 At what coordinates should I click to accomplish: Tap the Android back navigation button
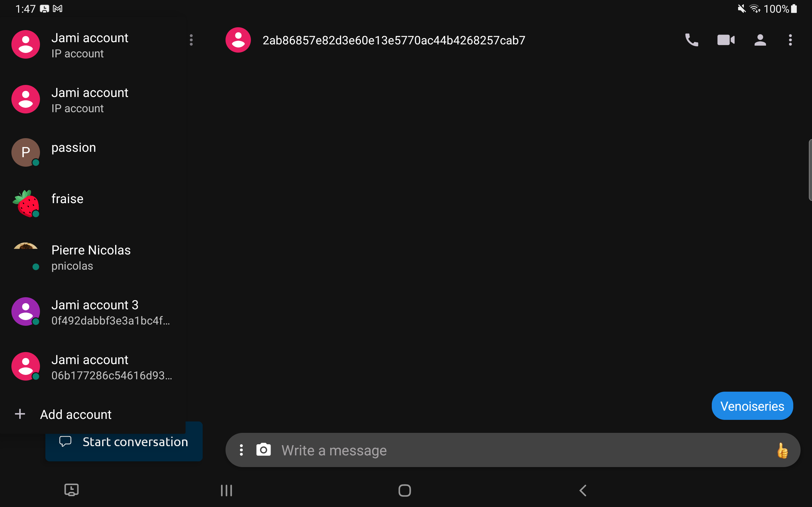[x=583, y=491]
